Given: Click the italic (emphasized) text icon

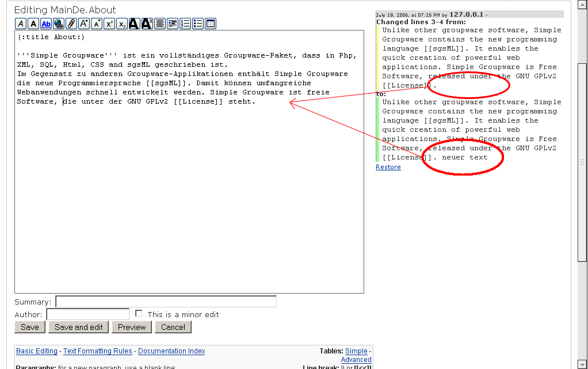Looking at the screenshot, I should click(x=21, y=24).
